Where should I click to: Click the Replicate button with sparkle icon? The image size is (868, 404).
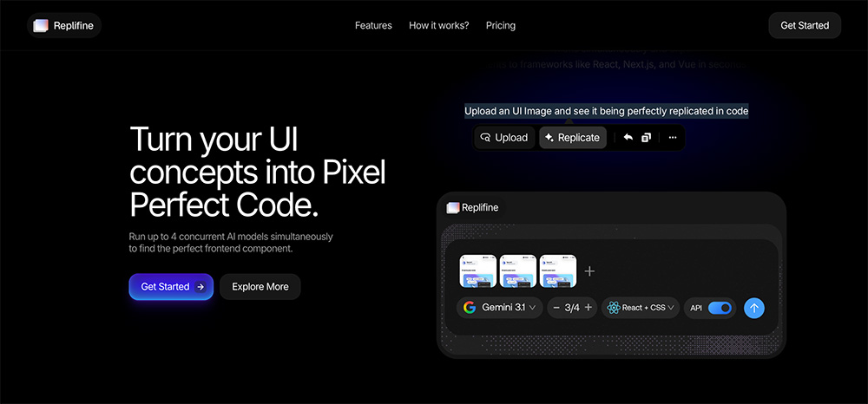pos(572,138)
